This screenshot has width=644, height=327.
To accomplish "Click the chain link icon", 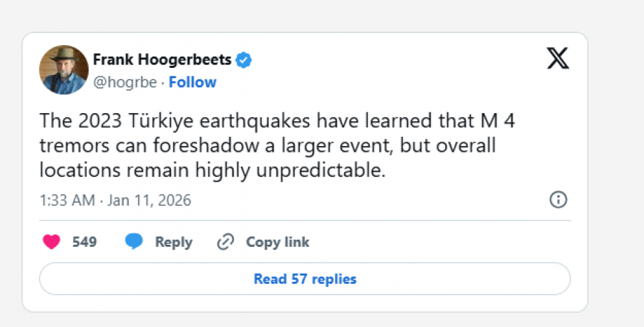I will coord(225,242).
